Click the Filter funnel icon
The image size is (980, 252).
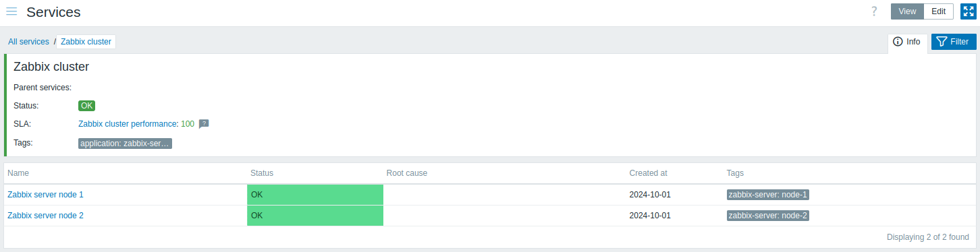click(942, 42)
